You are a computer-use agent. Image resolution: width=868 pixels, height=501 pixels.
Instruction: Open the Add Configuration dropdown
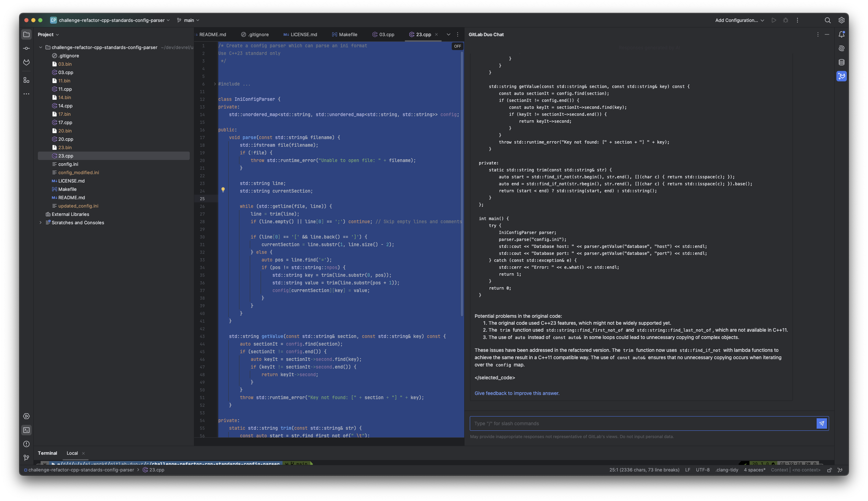click(x=739, y=20)
